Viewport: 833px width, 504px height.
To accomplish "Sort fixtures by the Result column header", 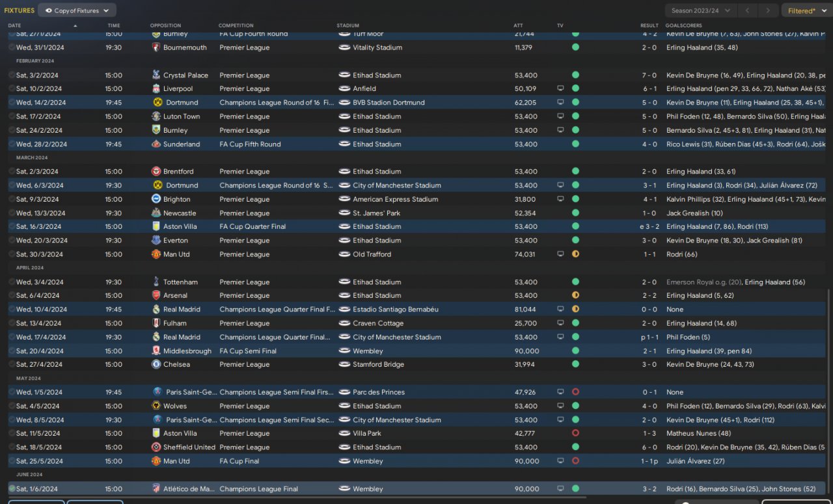I will click(649, 25).
